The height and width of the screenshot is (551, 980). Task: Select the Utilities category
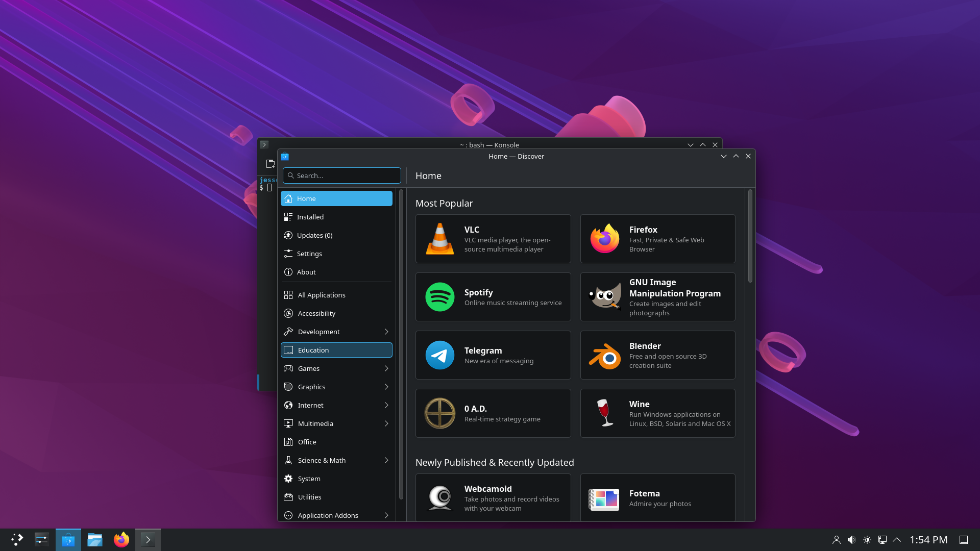pos(336,497)
